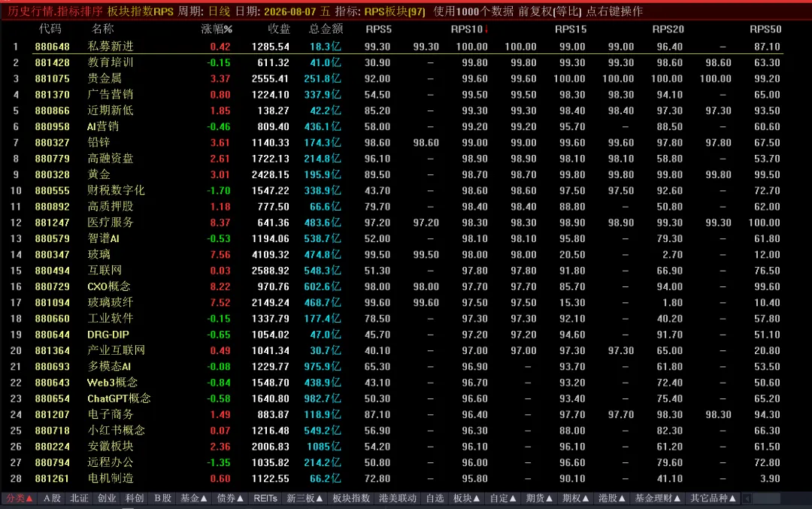812x509 pixels.
Task: Select the 医疗服务 row name
Action: coord(111,223)
